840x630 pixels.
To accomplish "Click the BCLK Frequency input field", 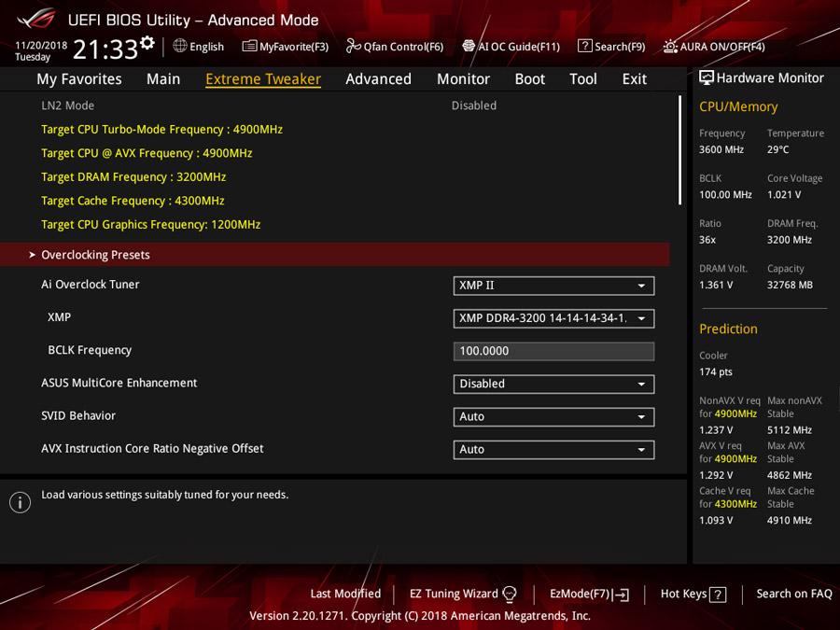I will coord(553,351).
